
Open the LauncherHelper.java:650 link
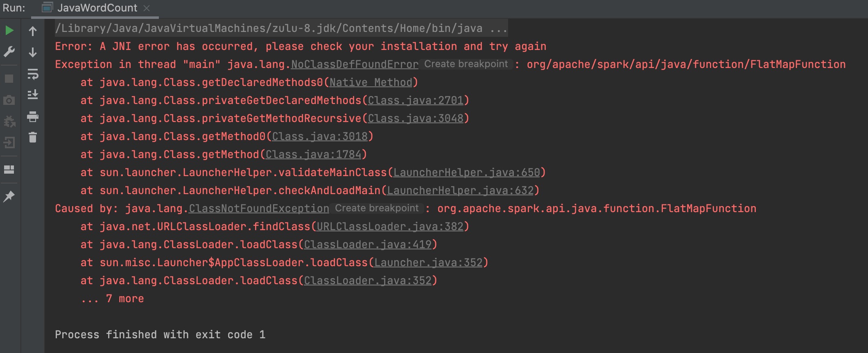[x=467, y=172]
